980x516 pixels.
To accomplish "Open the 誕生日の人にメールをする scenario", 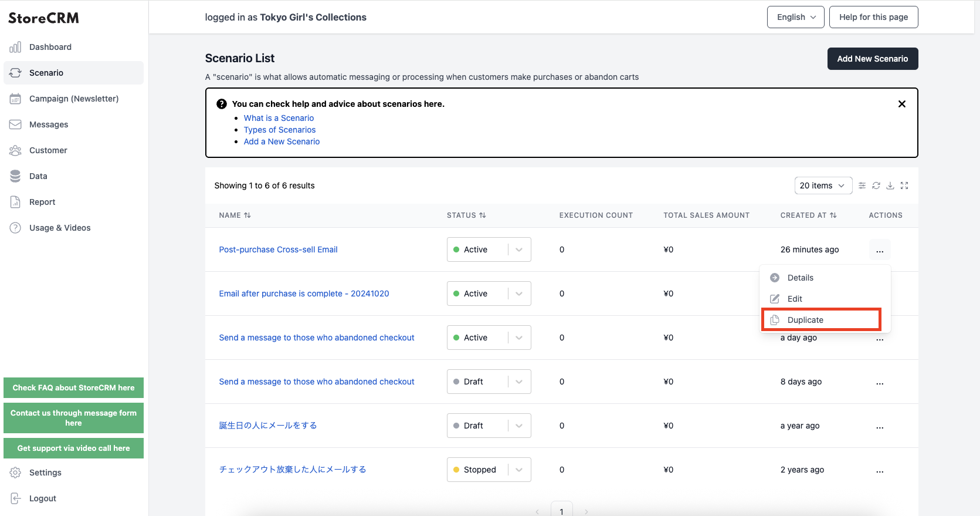I will 268,426.
